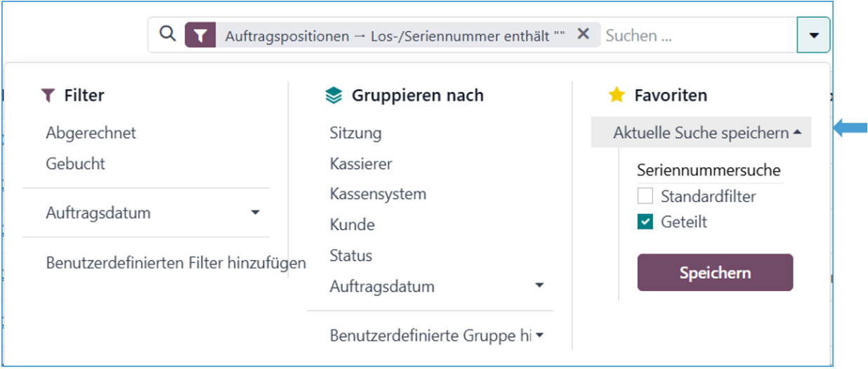Remove the Los-/Seriennummer filter facet

[x=583, y=34]
